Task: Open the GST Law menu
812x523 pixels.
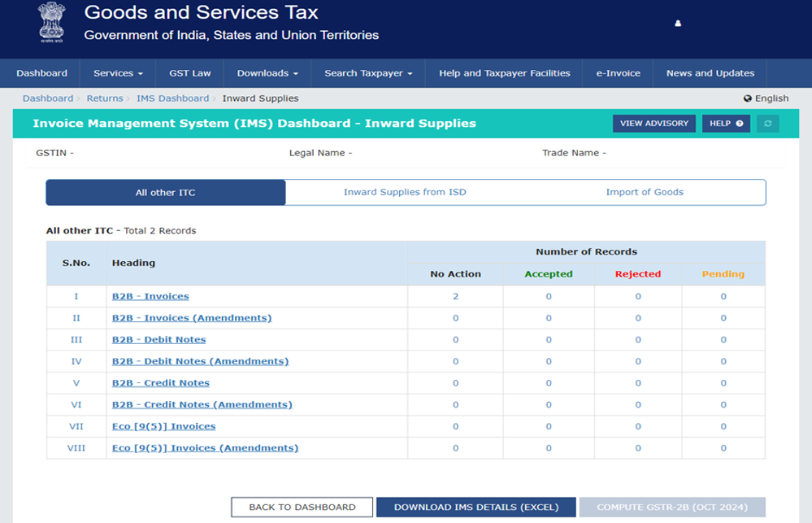Action: (190, 73)
